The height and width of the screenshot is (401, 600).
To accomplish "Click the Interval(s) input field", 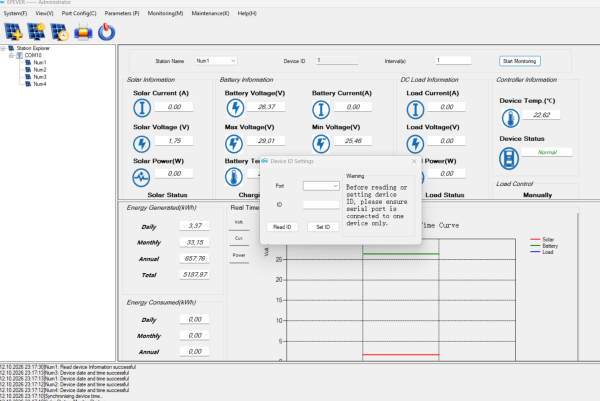I will [453, 60].
